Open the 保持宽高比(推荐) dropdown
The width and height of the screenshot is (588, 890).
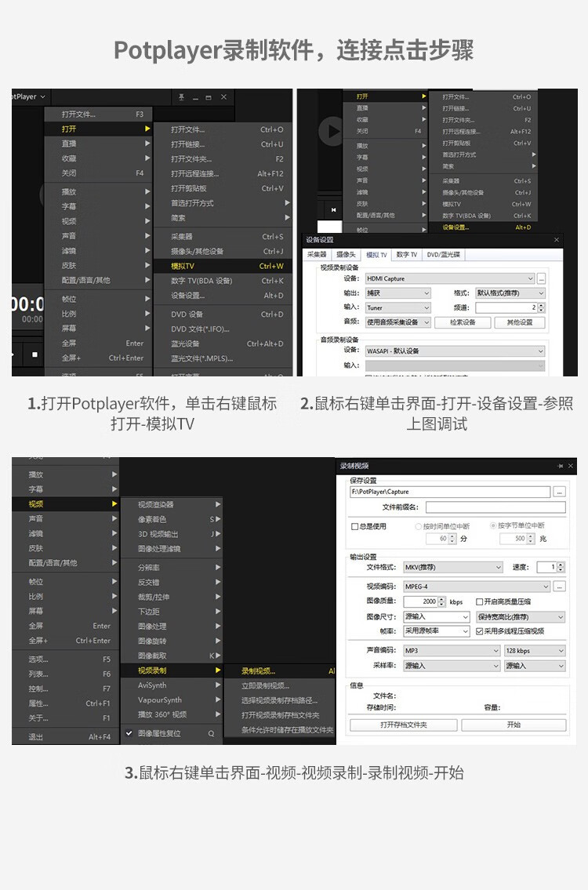[521, 617]
